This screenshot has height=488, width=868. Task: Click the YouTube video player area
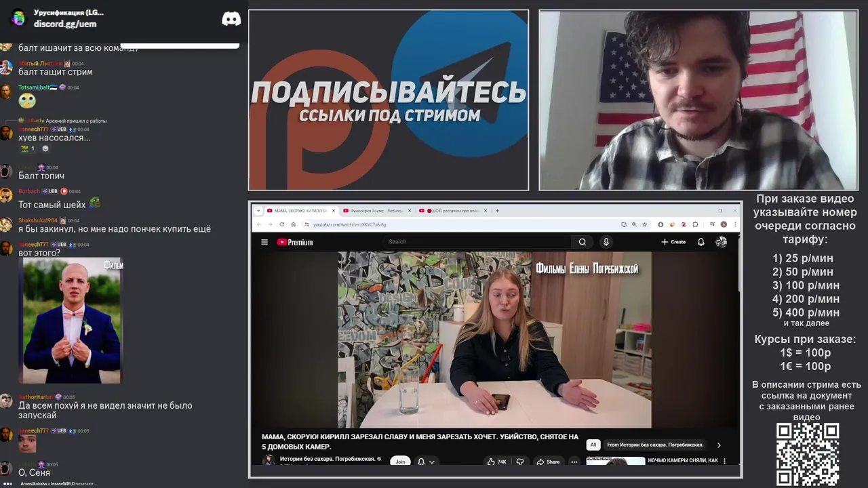[494, 340]
